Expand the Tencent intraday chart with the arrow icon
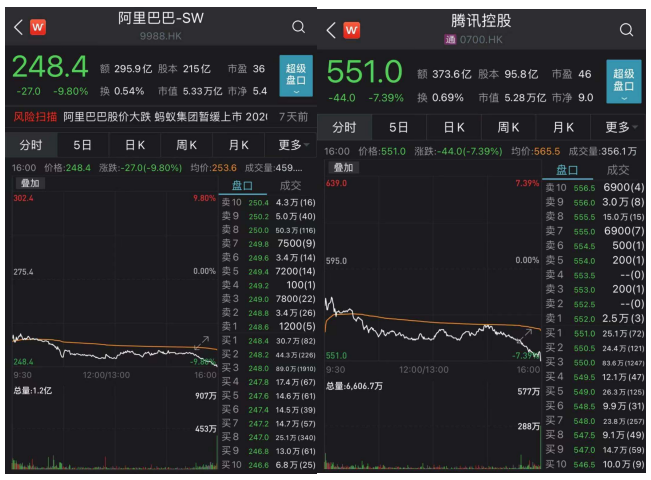This screenshot has height=480, width=651. click(525, 336)
